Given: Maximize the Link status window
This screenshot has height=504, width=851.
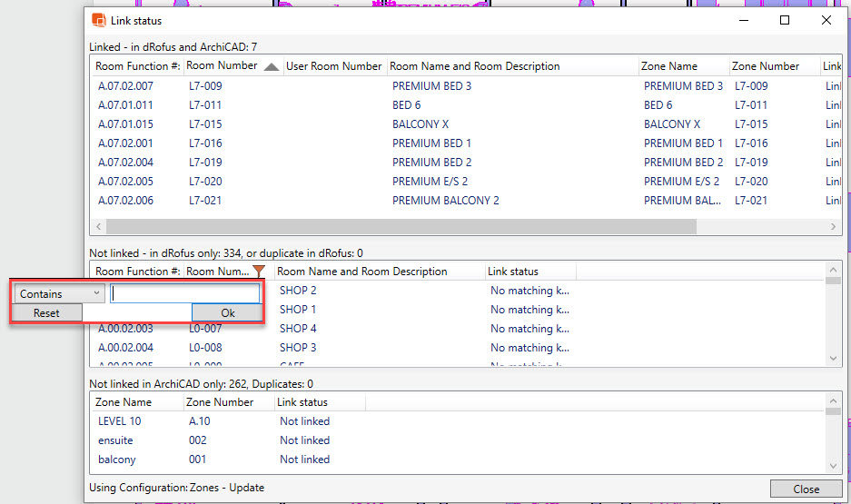Looking at the screenshot, I should click(785, 20).
